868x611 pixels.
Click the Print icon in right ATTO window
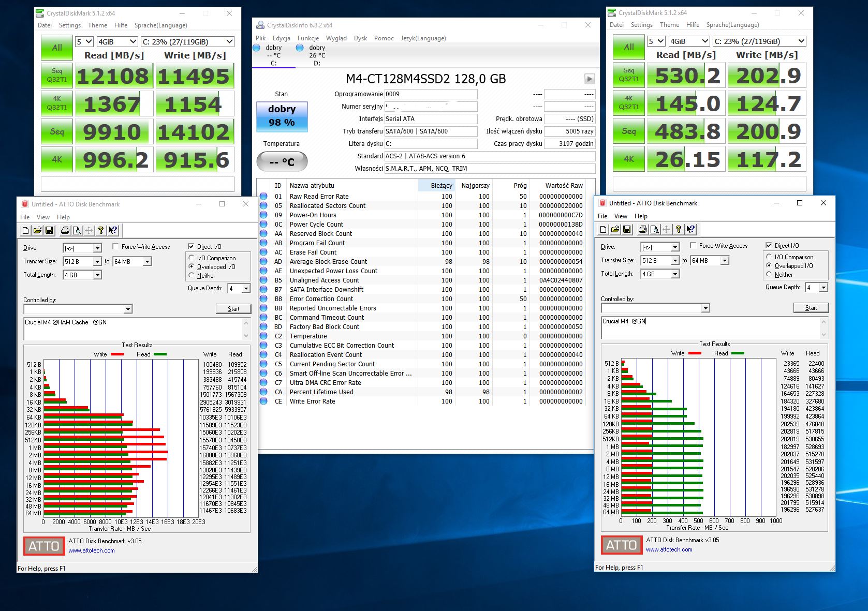pos(642,230)
